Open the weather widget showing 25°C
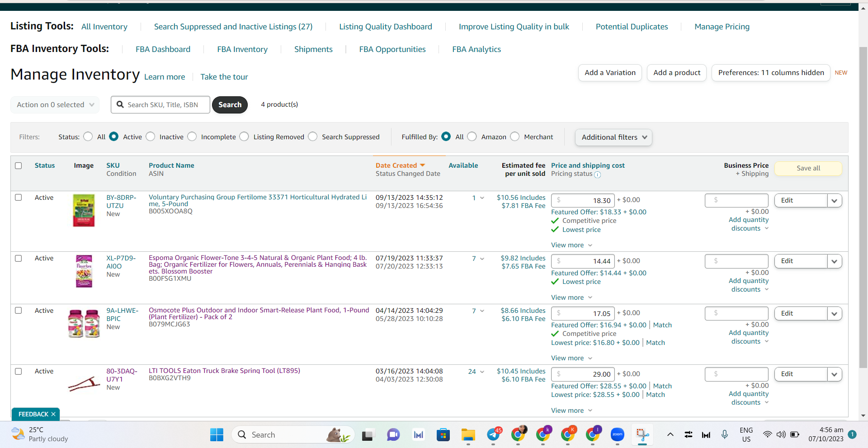The height and width of the screenshot is (448, 868). [x=40, y=434]
